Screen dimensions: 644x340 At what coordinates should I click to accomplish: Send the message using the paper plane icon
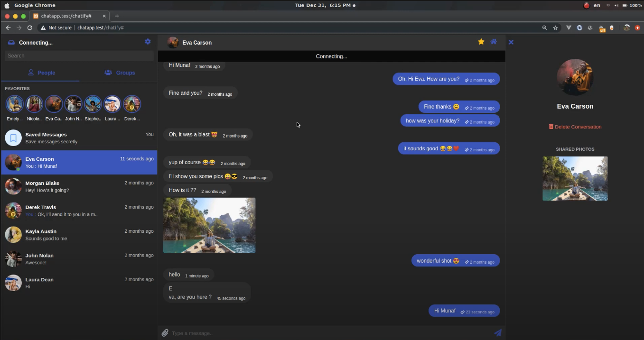coord(498,332)
